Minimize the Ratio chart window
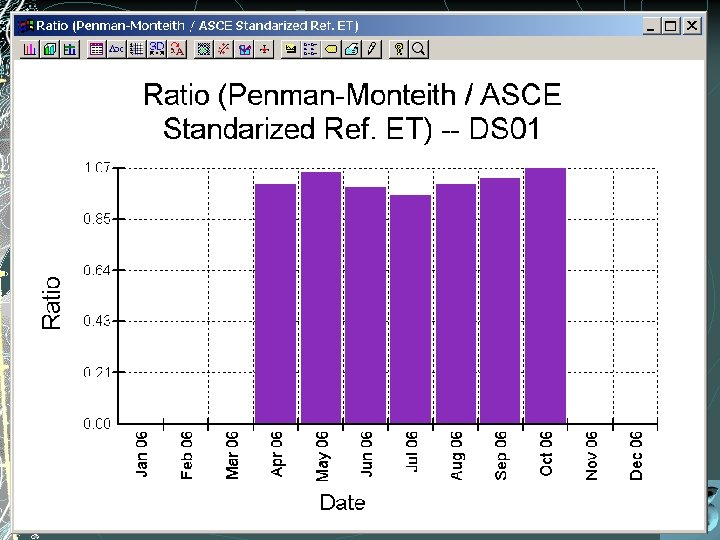The image size is (720, 540). pos(650,26)
